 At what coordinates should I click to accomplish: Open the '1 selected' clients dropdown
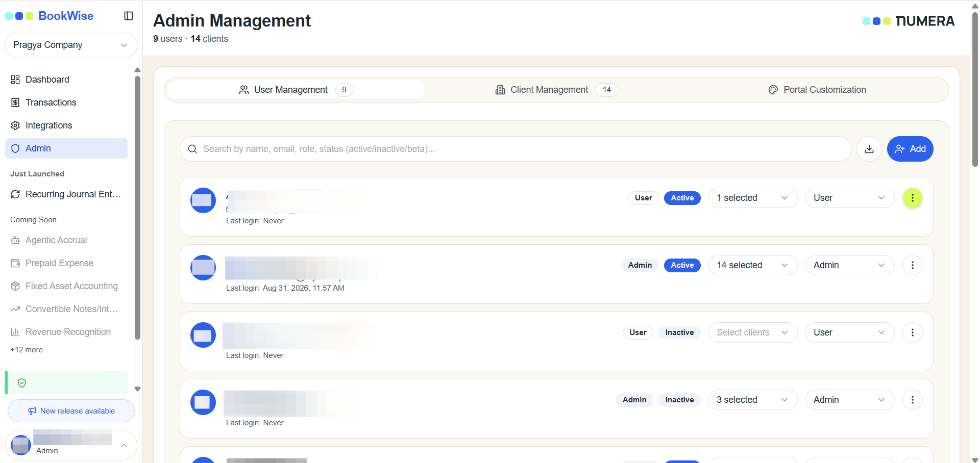753,198
